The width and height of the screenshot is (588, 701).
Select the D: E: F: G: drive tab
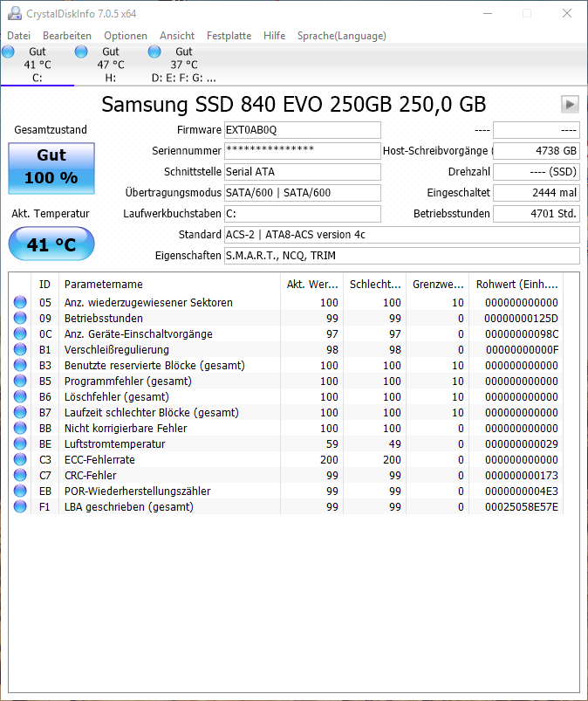[183, 65]
